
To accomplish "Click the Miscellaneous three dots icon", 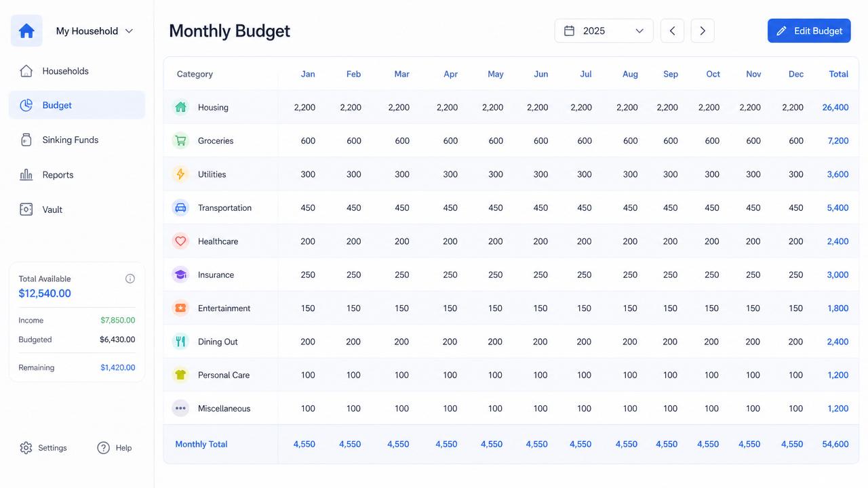I will pyautogui.click(x=180, y=409).
